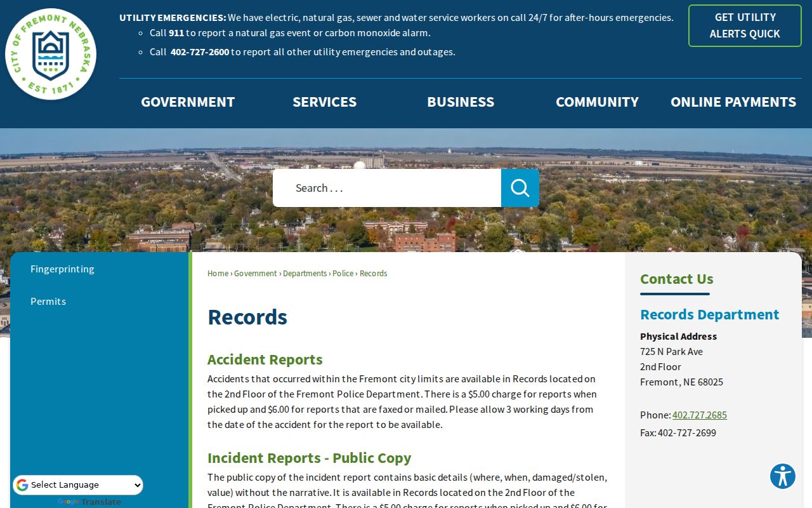Go to Home in the breadcrumb
The image size is (812, 508).
[218, 274]
